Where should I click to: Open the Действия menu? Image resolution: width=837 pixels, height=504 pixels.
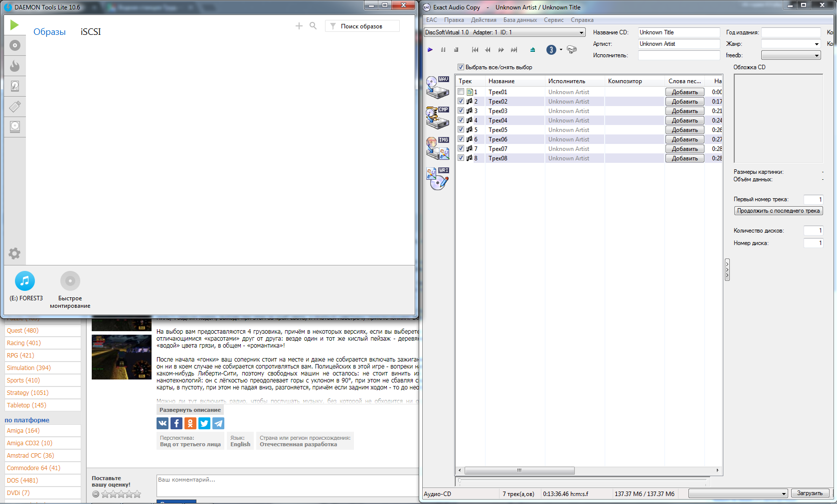[484, 20]
